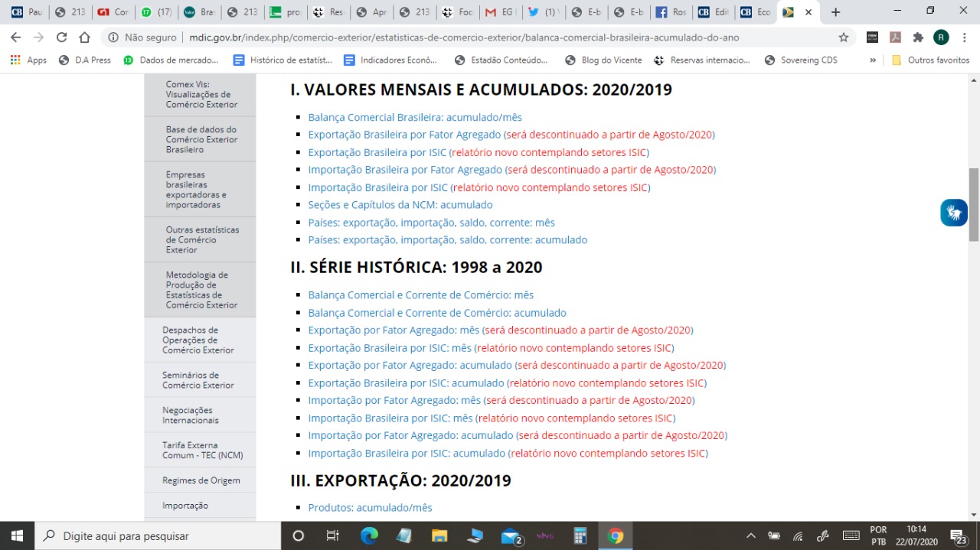
Task: Open the Calculator icon in the taskbar
Action: (x=580, y=535)
